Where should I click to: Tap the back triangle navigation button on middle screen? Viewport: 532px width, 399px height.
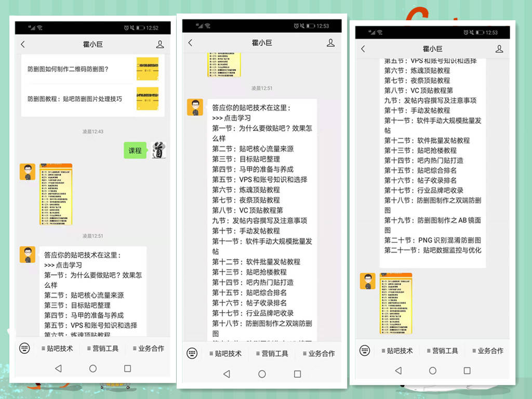pyautogui.click(x=227, y=374)
